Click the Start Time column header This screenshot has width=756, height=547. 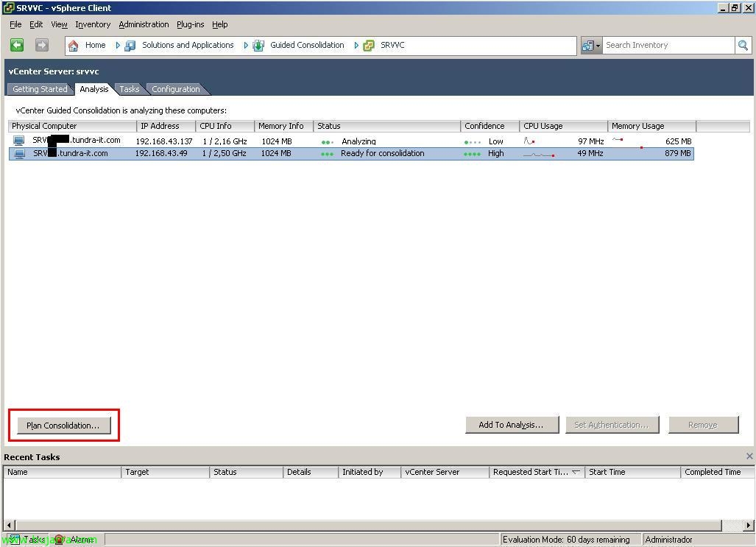click(632, 472)
